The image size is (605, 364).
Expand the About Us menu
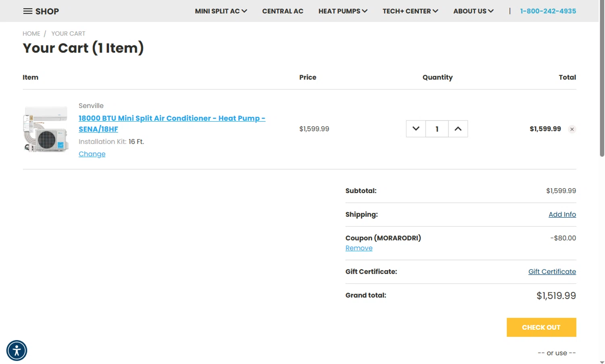click(473, 11)
